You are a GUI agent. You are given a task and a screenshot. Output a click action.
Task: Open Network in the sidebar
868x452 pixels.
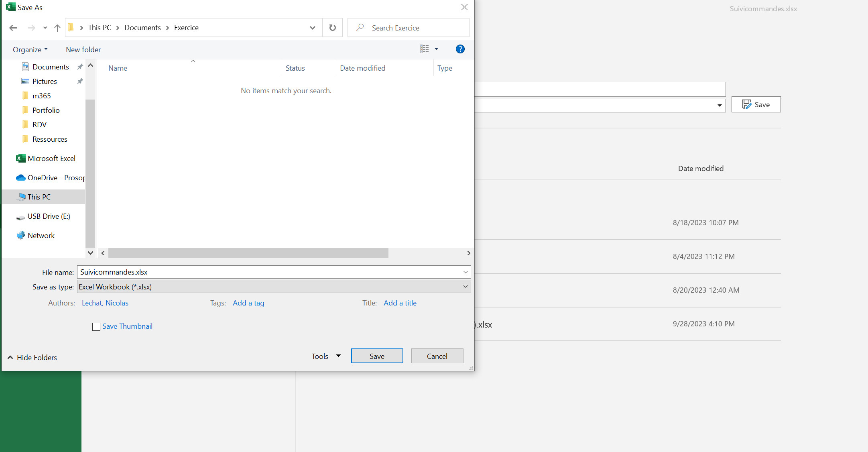pos(41,235)
